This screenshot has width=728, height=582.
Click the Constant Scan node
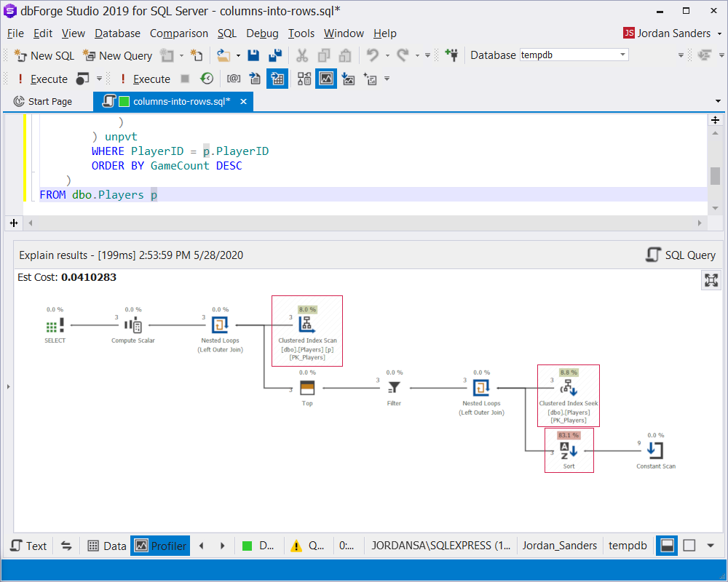click(656, 451)
